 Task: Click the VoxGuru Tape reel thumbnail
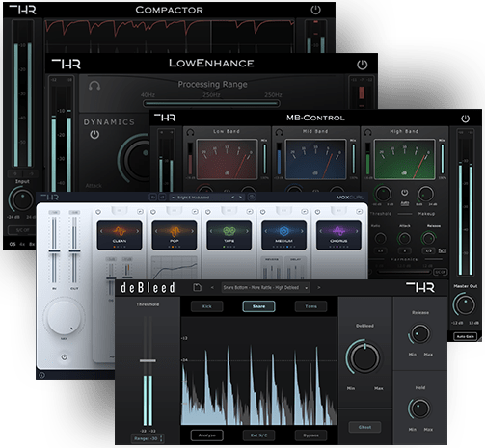click(229, 235)
